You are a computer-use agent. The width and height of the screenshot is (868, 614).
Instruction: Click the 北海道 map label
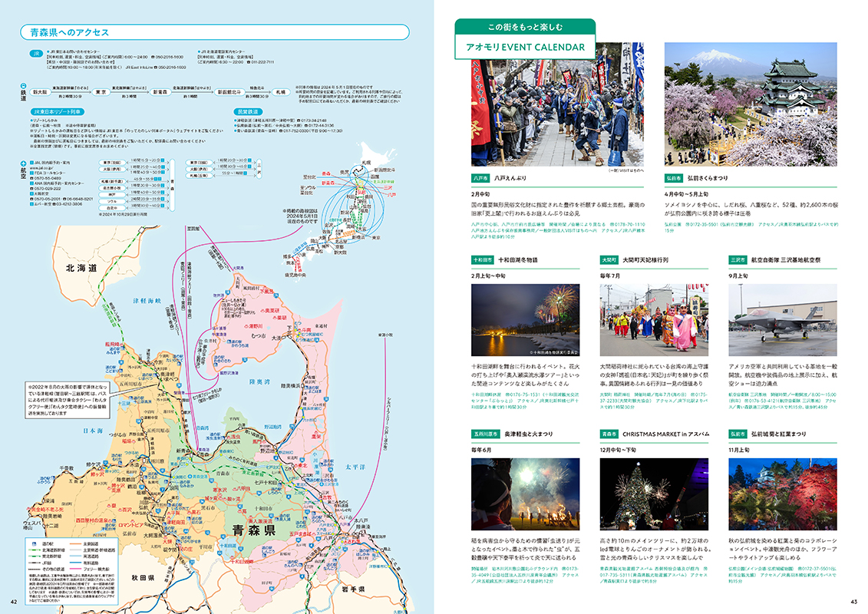(81, 269)
